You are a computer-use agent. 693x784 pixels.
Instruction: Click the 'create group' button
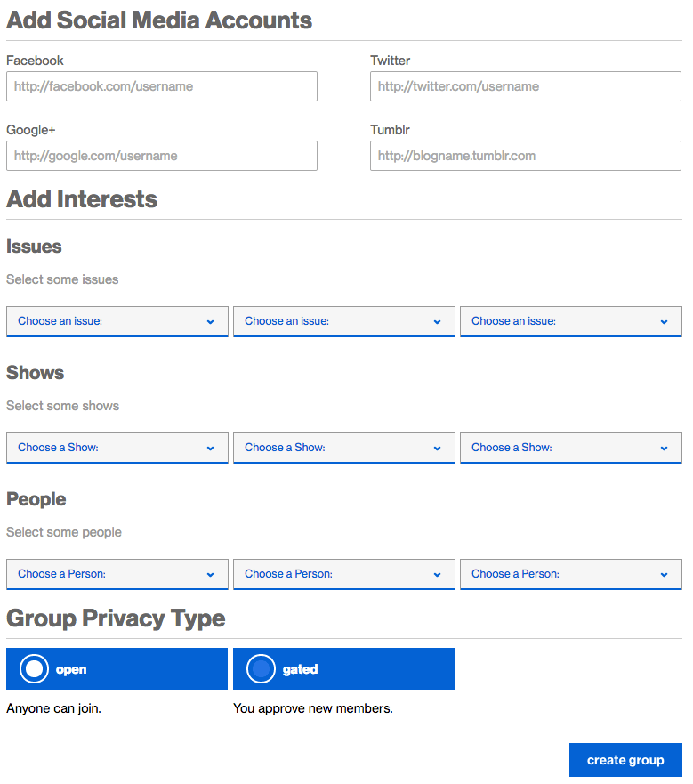[x=625, y=760]
